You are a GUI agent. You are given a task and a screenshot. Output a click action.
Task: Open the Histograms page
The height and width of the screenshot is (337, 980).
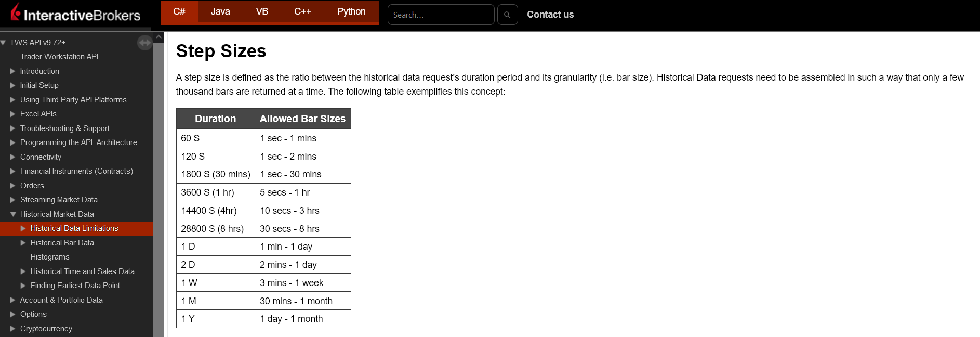click(50, 257)
